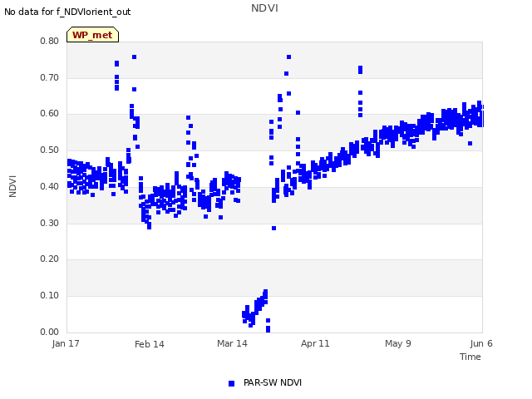The height and width of the screenshot is (399, 532).
Task: Click the Apr 11 date tick label
Action: point(315,343)
